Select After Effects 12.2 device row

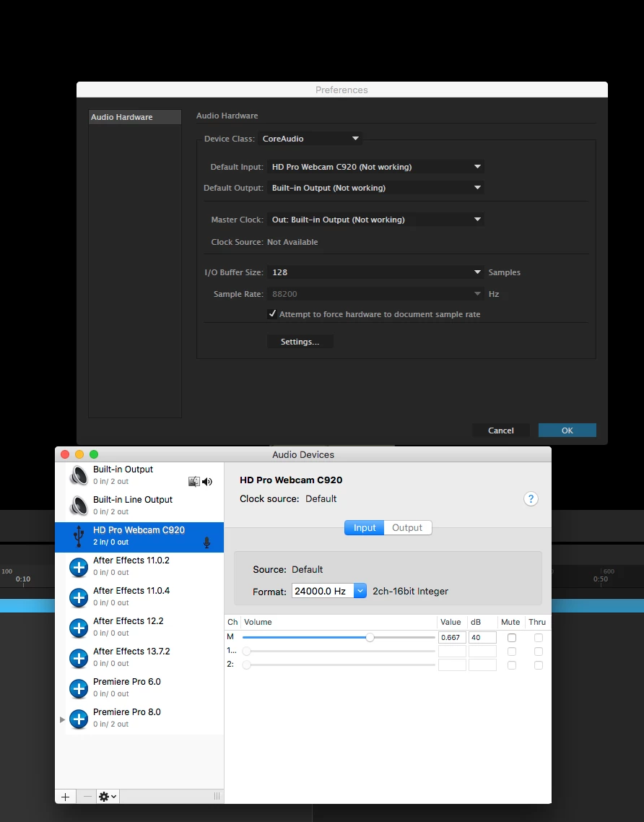coord(139,627)
